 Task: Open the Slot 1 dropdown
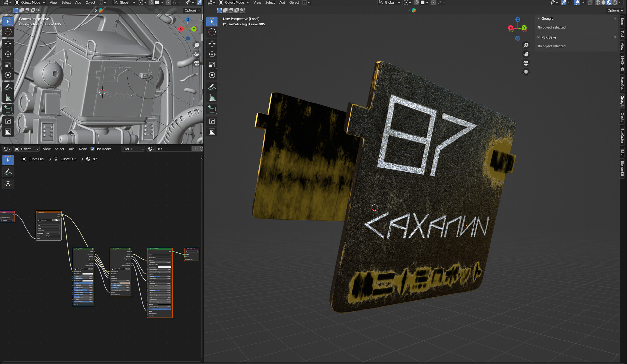[133, 149]
